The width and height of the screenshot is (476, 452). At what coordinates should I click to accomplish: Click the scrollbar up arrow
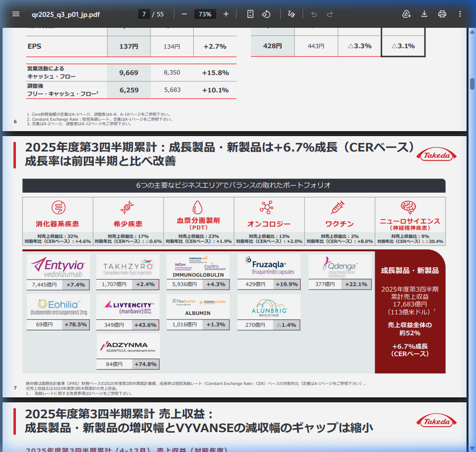point(472,32)
